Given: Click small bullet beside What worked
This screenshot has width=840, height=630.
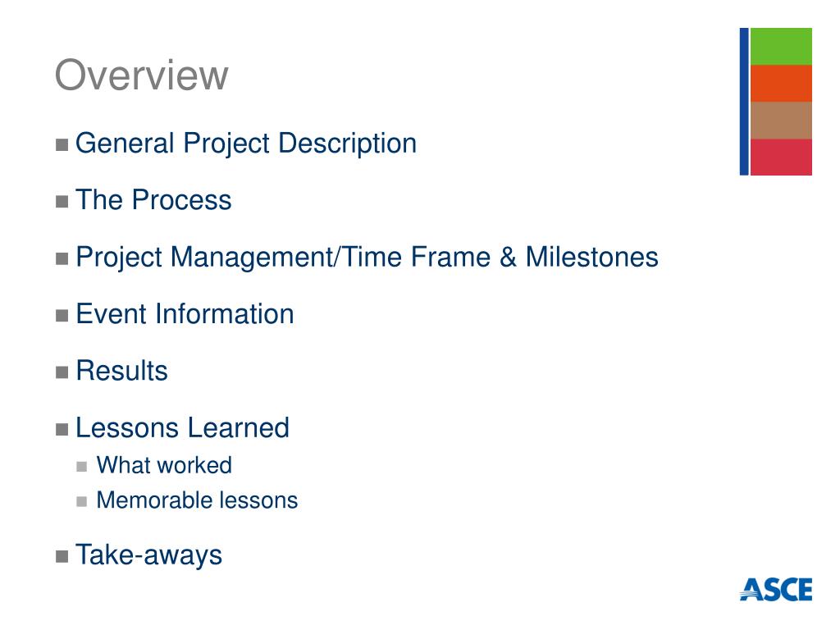Looking at the screenshot, I should click(81, 467).
